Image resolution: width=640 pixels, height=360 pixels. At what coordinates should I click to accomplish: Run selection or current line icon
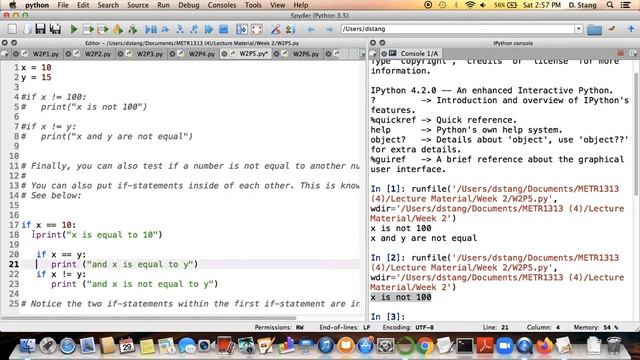point(118,29)
